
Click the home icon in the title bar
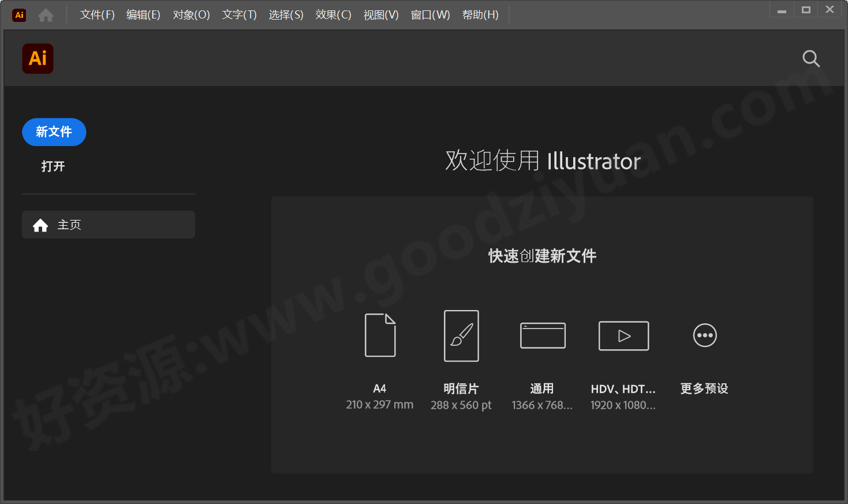tap(46, 14)
